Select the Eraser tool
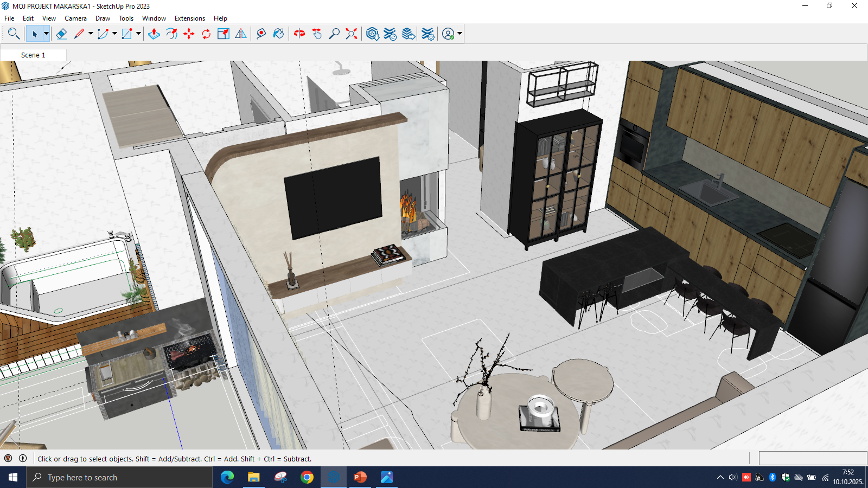 click(61, 34)
